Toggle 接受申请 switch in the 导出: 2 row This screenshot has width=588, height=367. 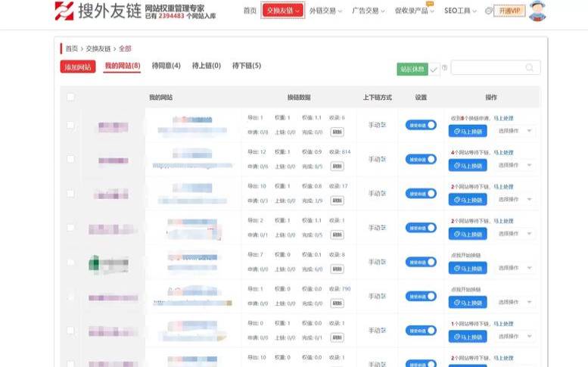click(421, 228)
